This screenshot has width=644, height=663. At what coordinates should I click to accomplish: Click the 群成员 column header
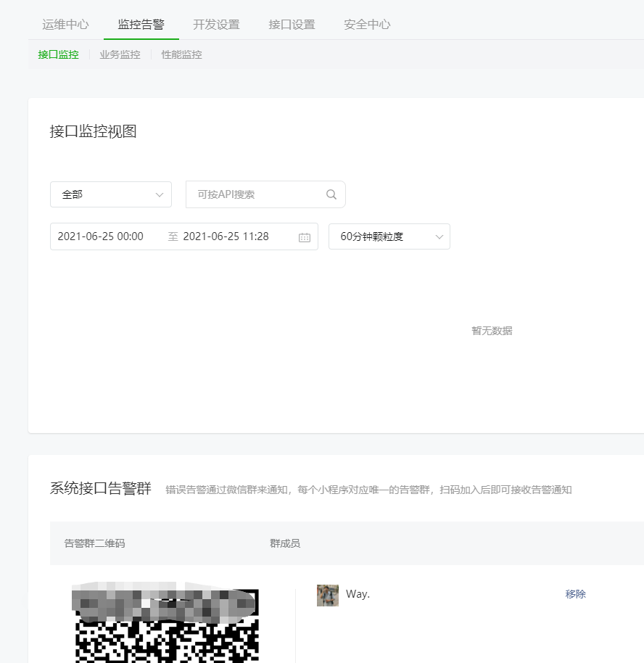pos(285,543)
